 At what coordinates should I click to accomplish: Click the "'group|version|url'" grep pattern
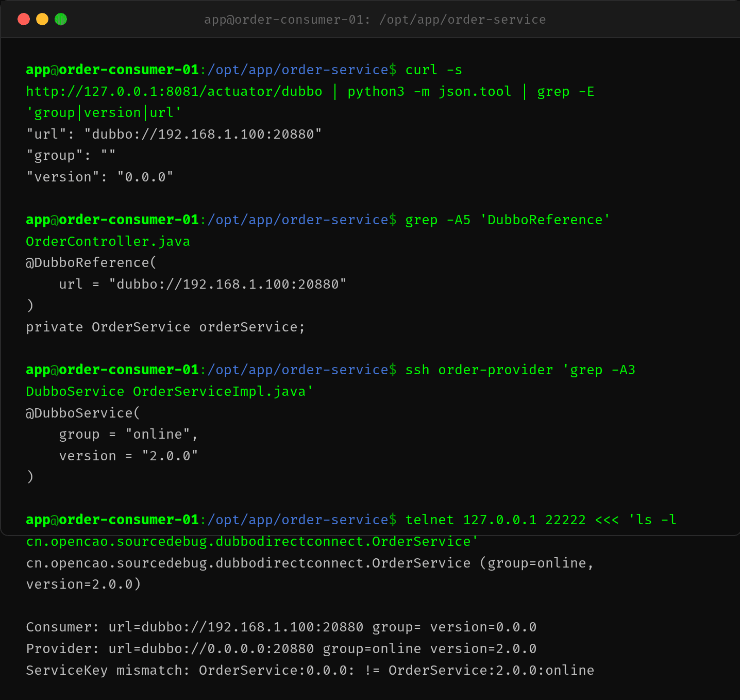coord(104,112)
